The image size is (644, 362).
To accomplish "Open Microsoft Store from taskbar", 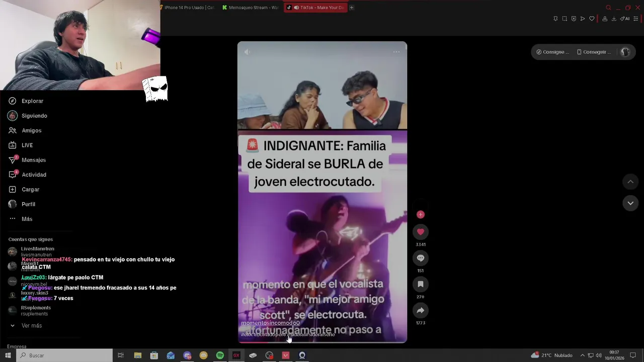I will 154,355.
